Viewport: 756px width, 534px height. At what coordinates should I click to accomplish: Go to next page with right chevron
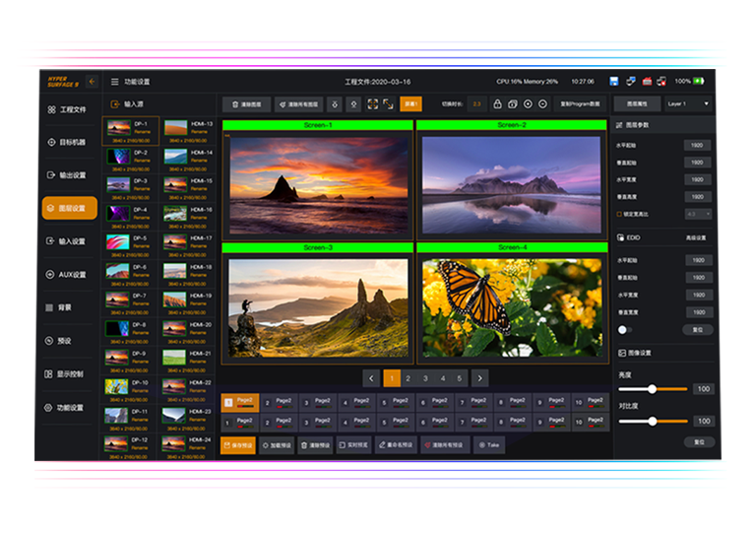(479, 378)
